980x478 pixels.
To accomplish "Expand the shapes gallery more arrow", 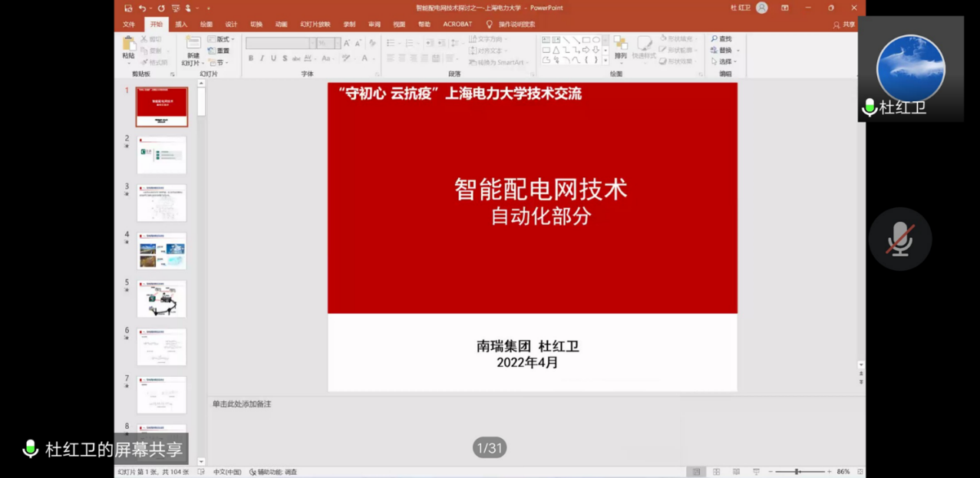I will tap(605, 61).
